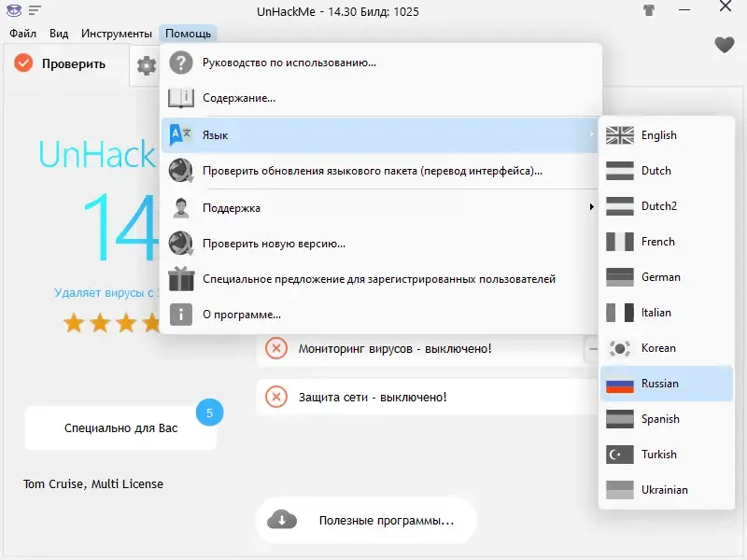Select German in the language submenu
747x560 pixels.
click(657, 277)
